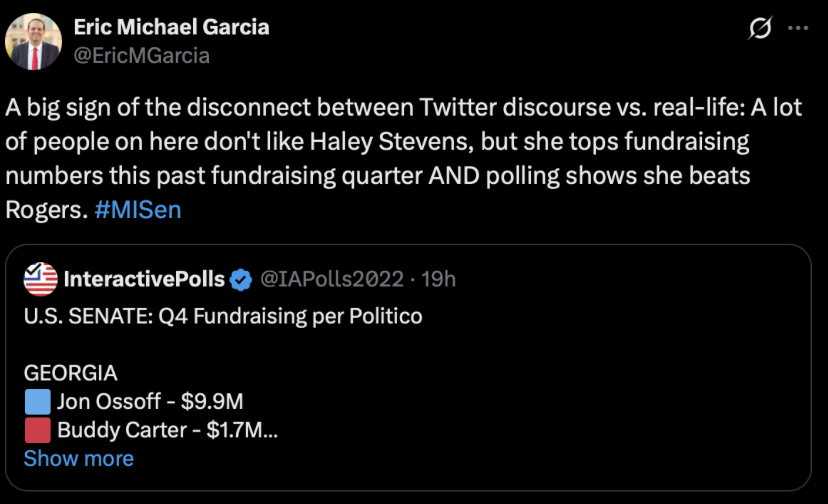Click the GEORGIA heading in quoted post
The height and width of the screenshot is (504, 828).
tap(70, 373)
